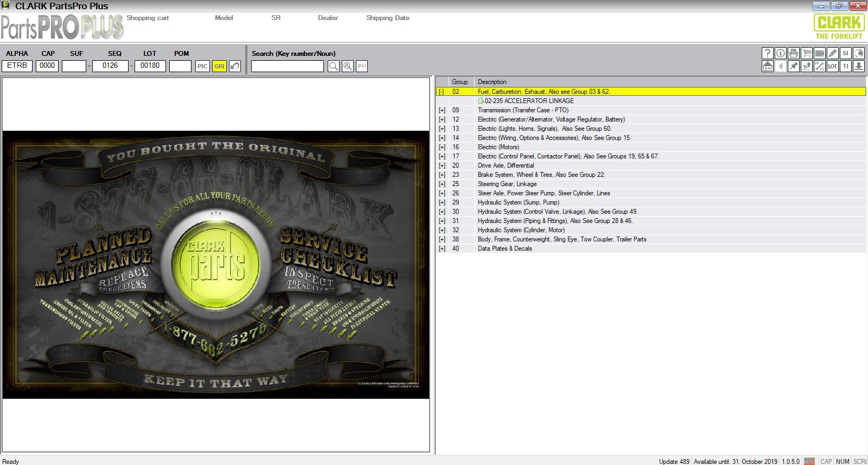Image resolution: width=868 pixels, height=465 pixels.
Task: Click the yellow QRI button
Action: click(219, 66)
